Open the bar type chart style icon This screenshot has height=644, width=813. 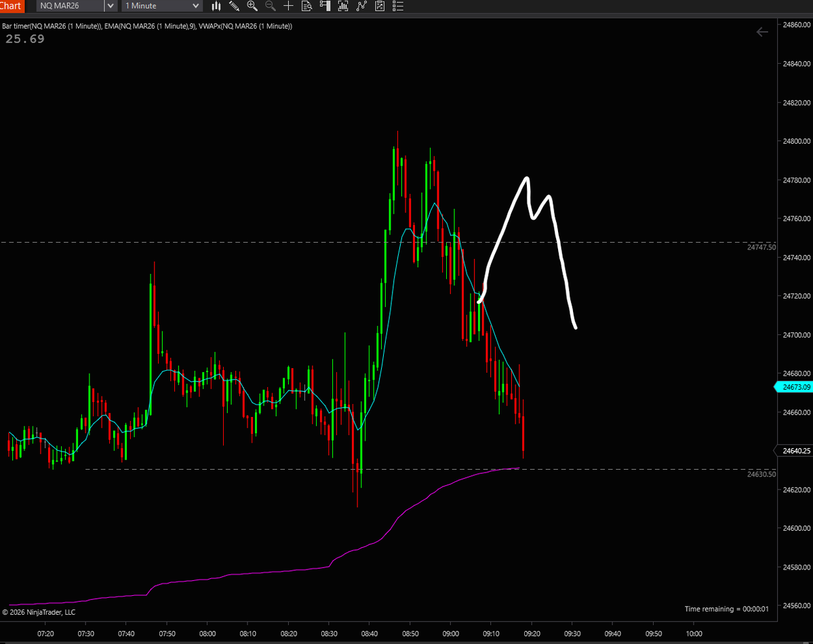point(216,6)
